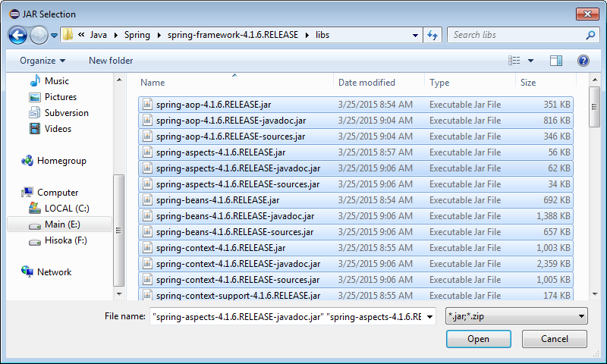Click the File name text field

point(287,317)
